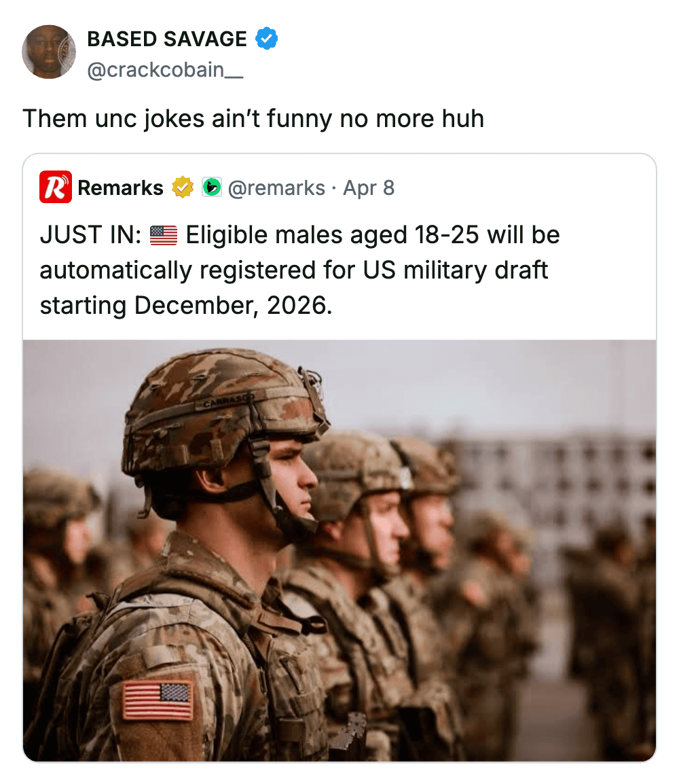Click the blue verified checkmark badge
The width and height of the screenshot is (679, 784).
pyautogui.click(x=267, y=39)
